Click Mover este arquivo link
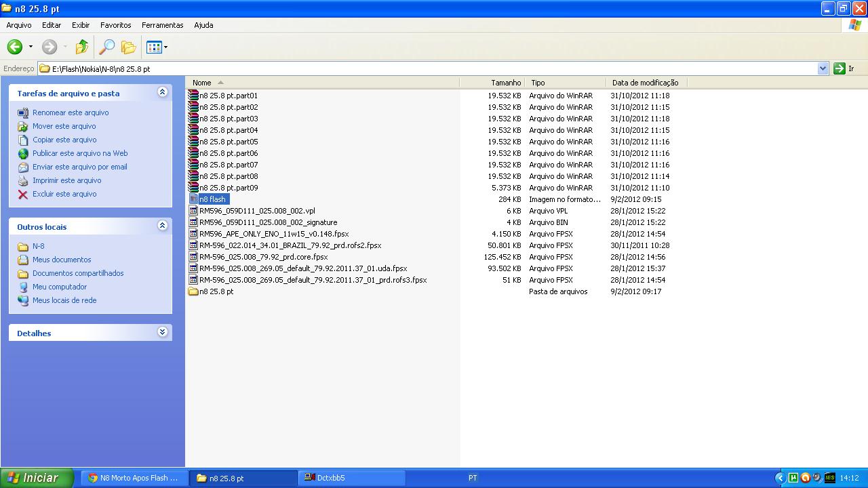Image resolution: width=868 pixels, height=488 pixels. [x=64, y=126]
